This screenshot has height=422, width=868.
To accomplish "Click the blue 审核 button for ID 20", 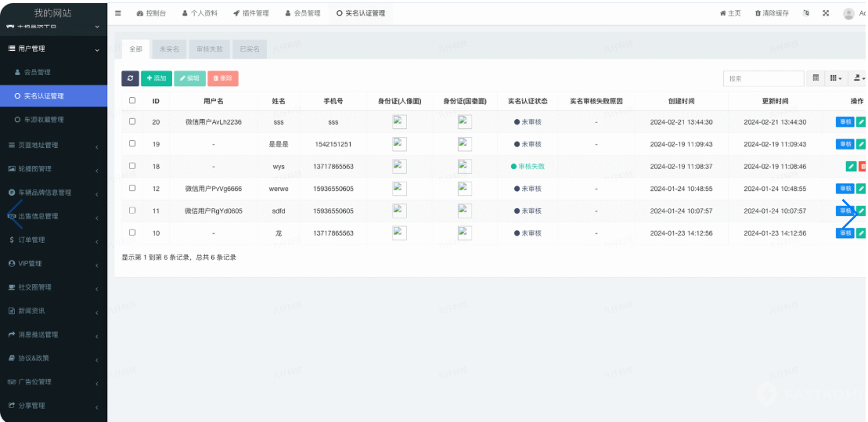I will pyautogui.click(x=845, y=122).
